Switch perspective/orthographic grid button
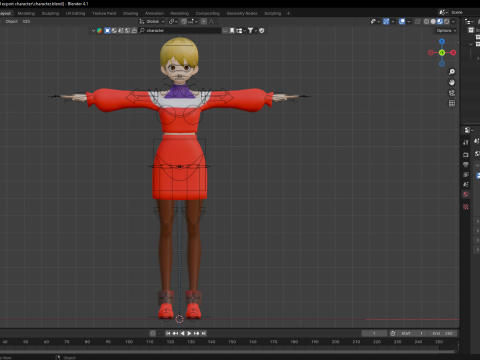 point(452,104)
